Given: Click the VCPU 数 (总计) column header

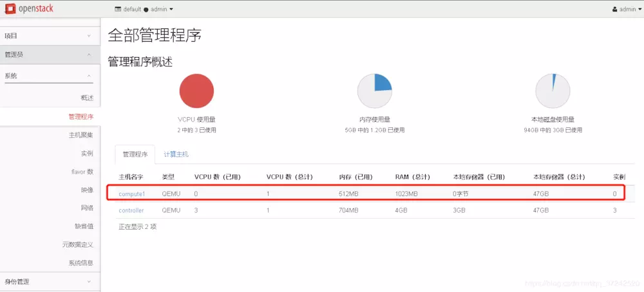Looking at the screenshot, I should 290,177.
